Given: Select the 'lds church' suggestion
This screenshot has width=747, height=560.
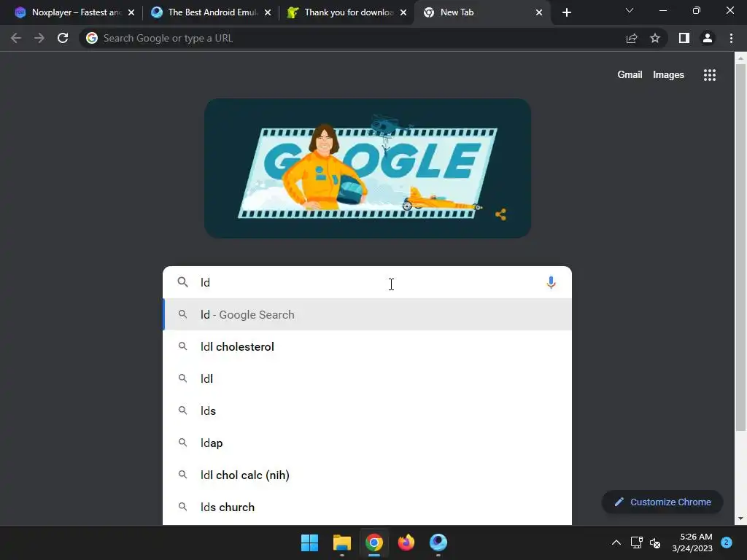Looking at the screenshot, I should (367, 507).
